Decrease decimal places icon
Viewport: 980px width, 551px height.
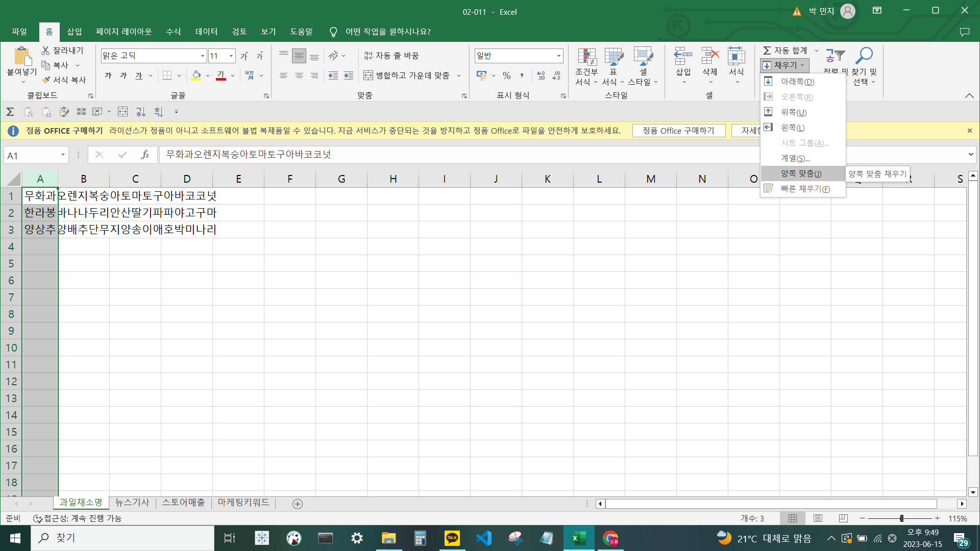556,76
